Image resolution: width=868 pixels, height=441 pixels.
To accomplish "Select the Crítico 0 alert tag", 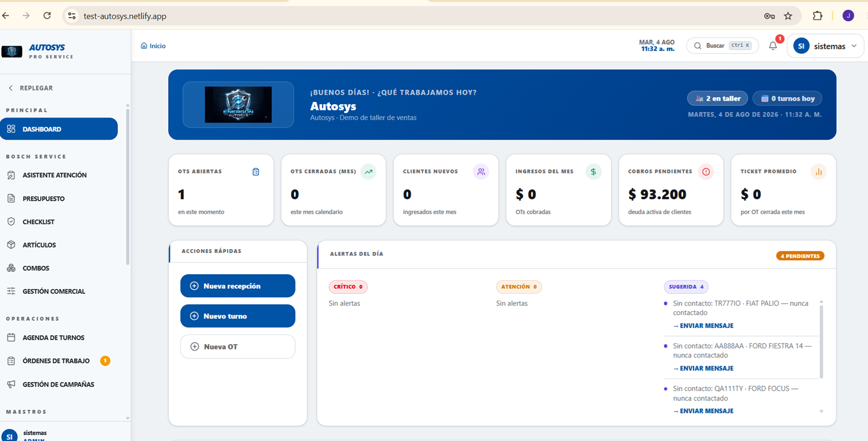I will tap(348, 287).
